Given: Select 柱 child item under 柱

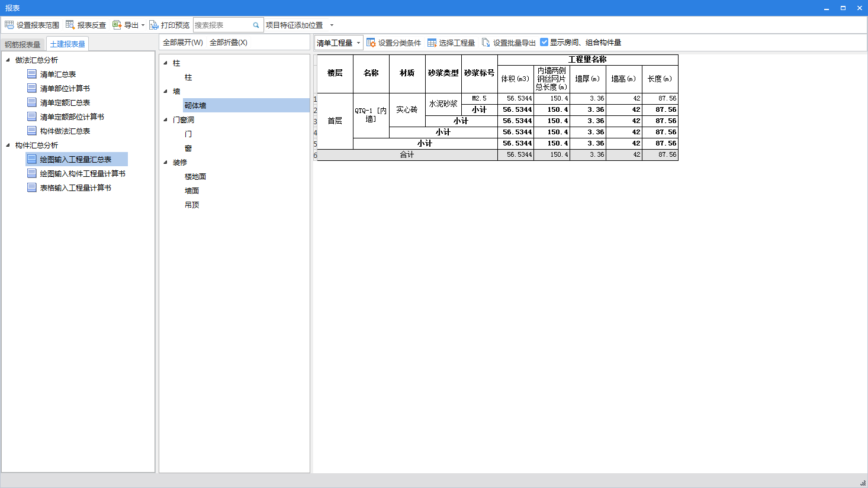Looking at the screenshot, I should click(x=188, y=77).
